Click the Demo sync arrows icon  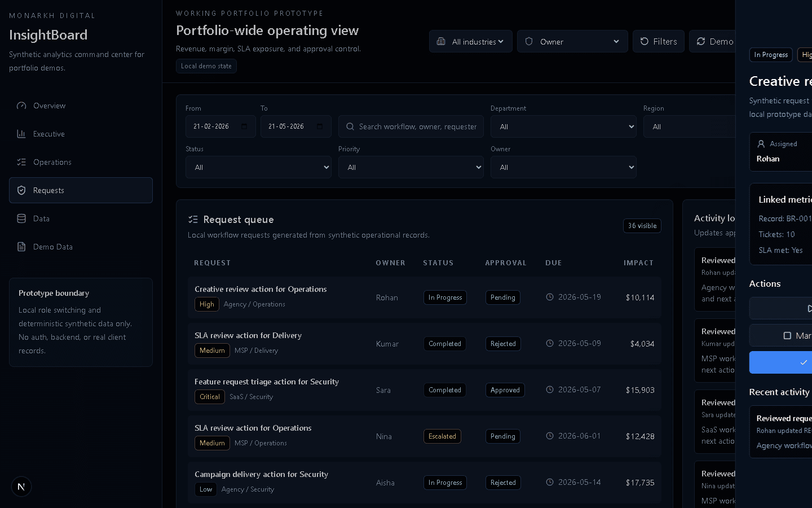701,41
